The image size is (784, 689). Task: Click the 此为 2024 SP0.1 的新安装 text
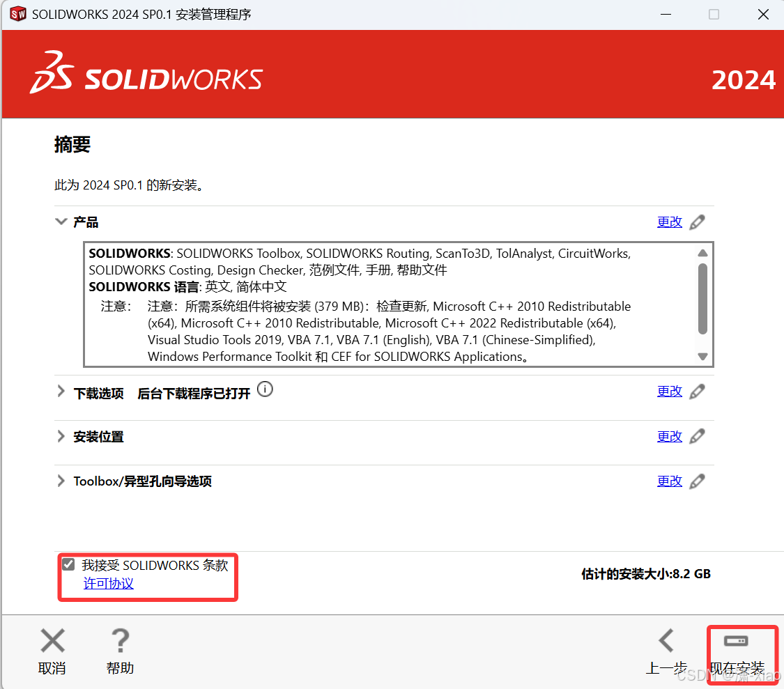pos(129,185)
